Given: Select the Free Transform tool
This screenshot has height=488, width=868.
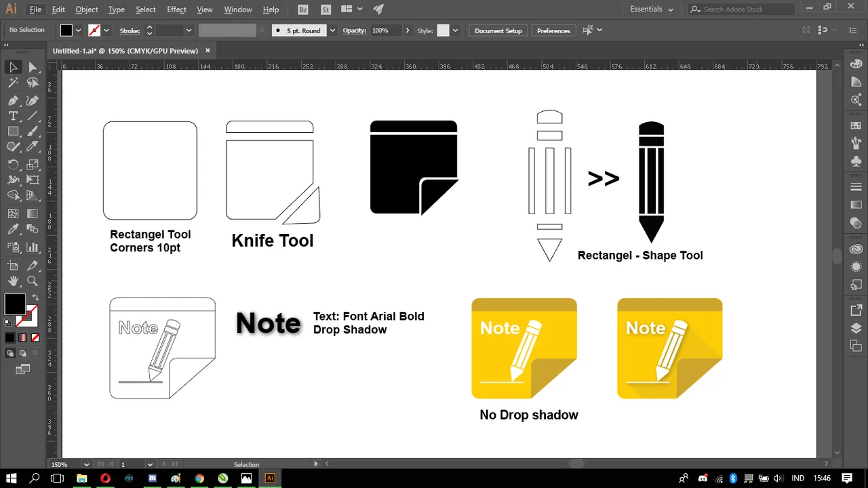Looking at the screenshot, I should [33, 180].
